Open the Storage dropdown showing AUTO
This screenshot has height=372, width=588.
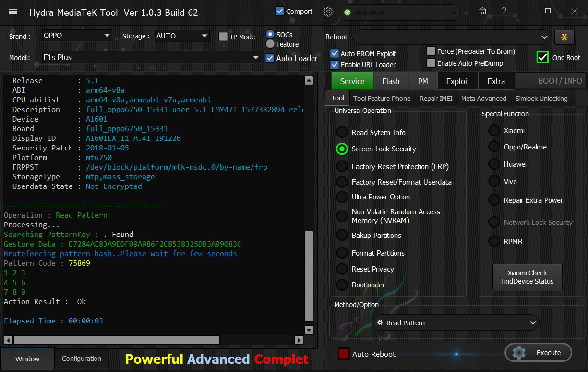[182, 36]
